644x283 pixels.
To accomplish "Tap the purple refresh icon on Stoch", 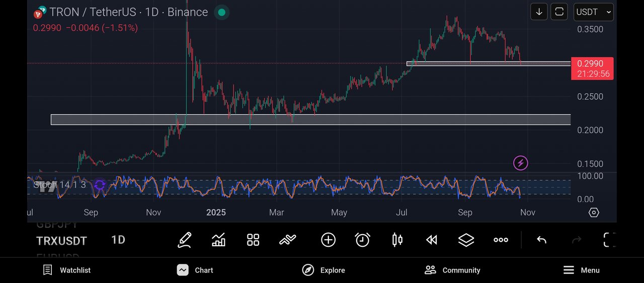I will point(100,185).
